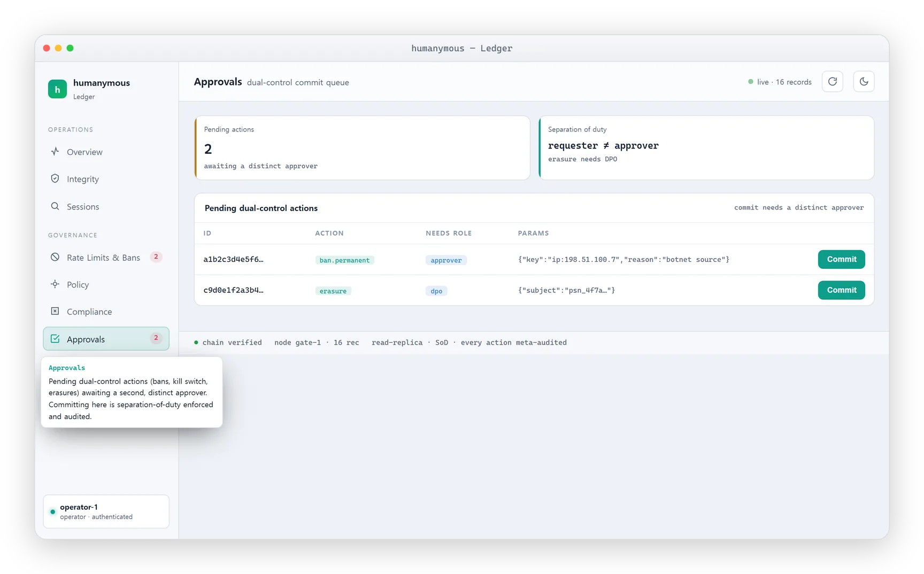Viewport: 924px width, 574px height.
Task: Click the Compliance box icon
Action: [x=55, y=311]
